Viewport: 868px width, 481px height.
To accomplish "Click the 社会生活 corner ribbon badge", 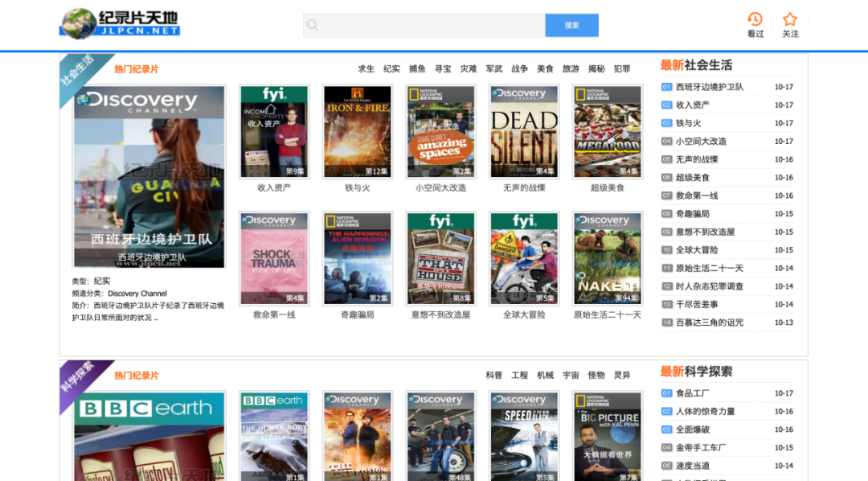I will click(77, 71).
